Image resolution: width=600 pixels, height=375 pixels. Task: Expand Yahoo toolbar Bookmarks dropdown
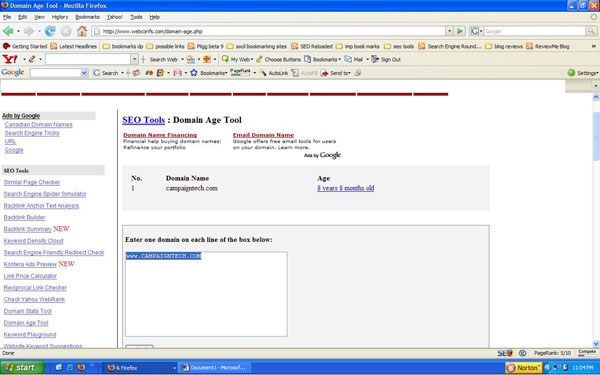pos(339,60)
